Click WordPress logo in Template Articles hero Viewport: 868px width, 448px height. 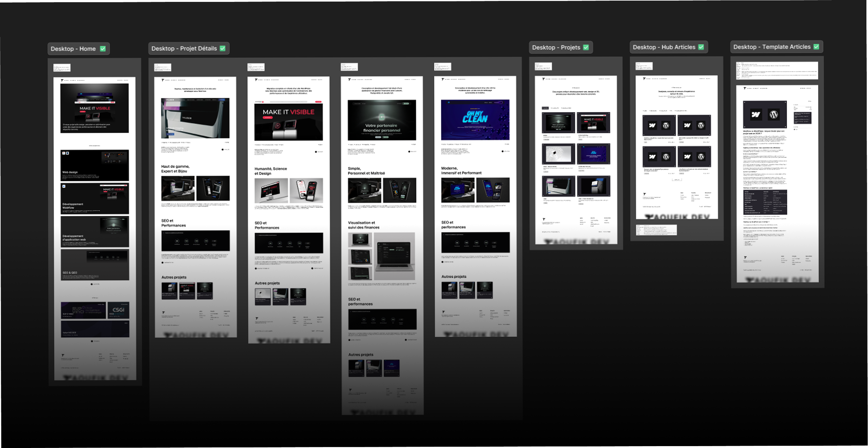click(774, 115)
